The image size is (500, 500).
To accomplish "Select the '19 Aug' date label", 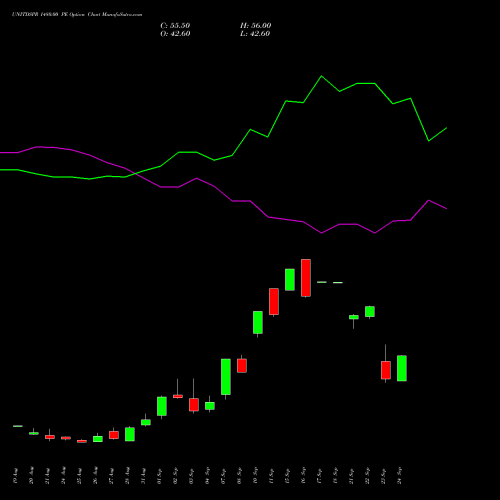I will click(16, 476).
